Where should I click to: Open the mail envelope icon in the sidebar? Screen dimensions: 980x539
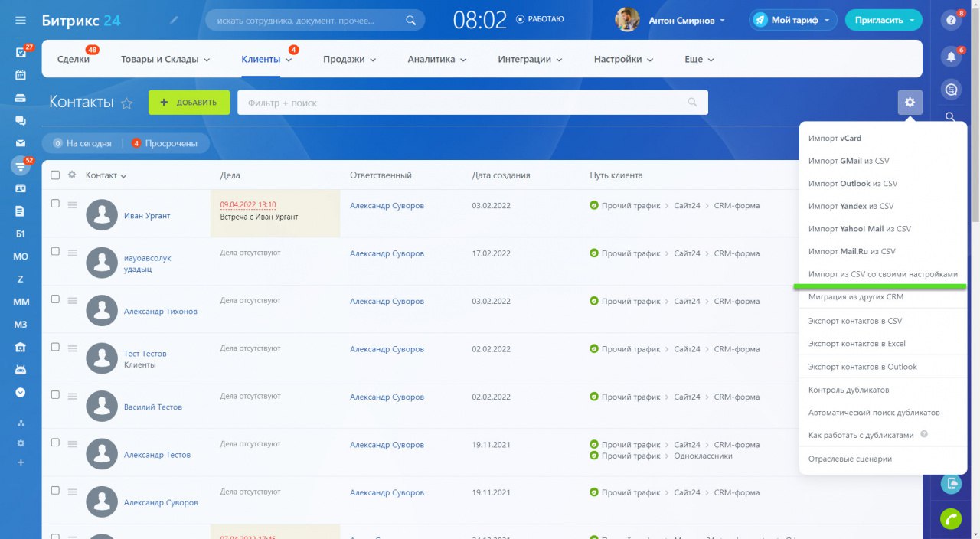(21, 142)
